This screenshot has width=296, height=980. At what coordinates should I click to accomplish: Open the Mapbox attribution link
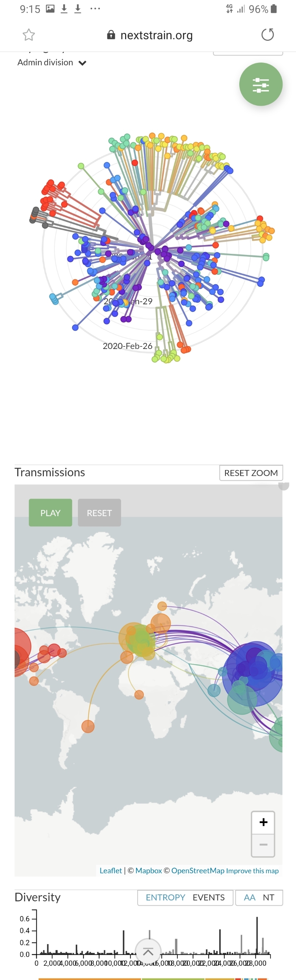coord(149,870)
